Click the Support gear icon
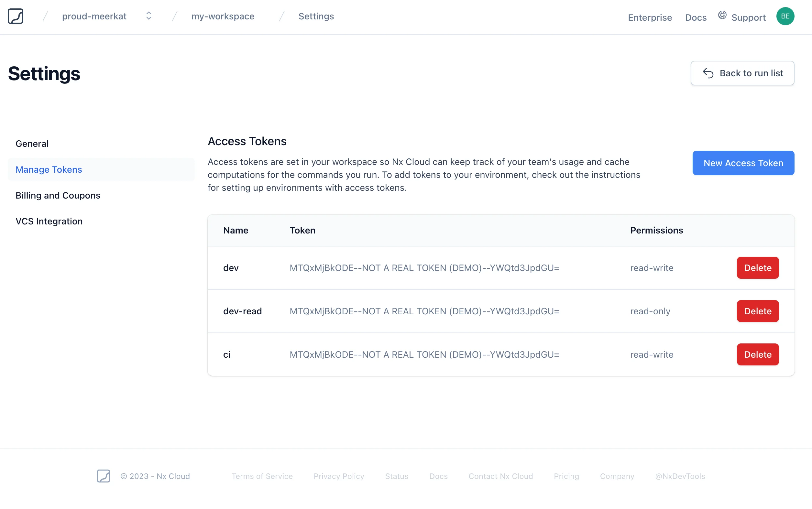The height and width of the screenshot is (509, 812). click(x=722, y=16)
